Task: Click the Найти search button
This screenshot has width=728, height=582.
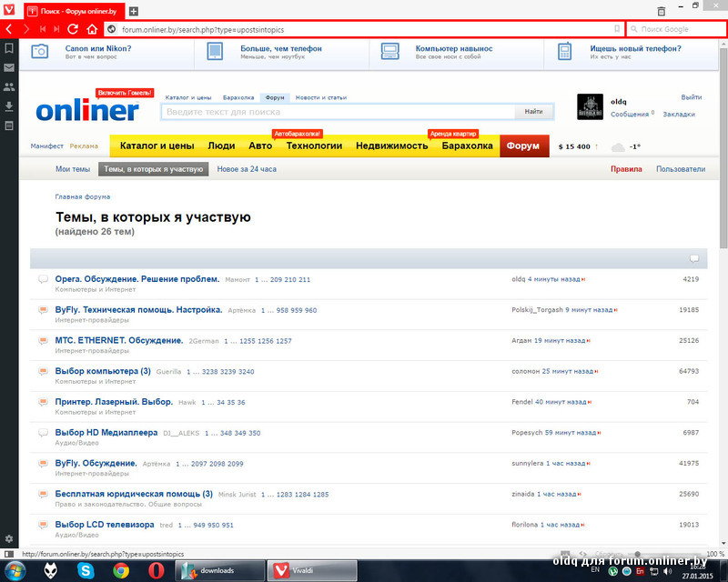Action: [x=533, y=111]
